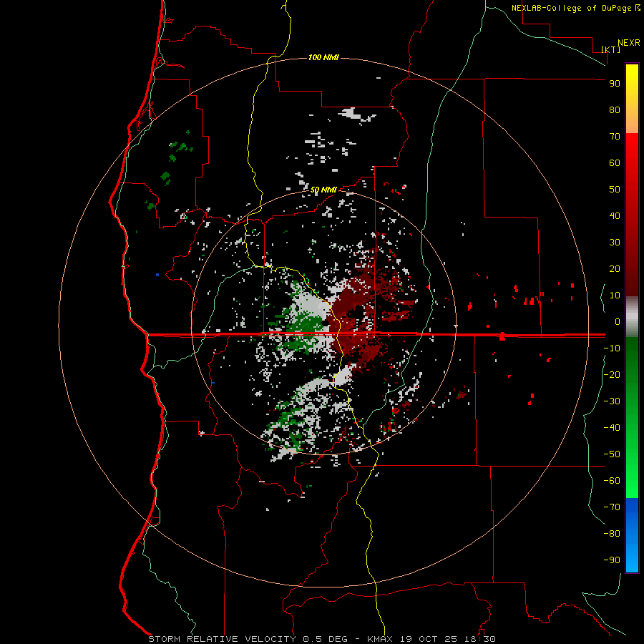Click the 40 value on velocity scale
The width and height of the screenshot is (644, 644).
(615, 215)
